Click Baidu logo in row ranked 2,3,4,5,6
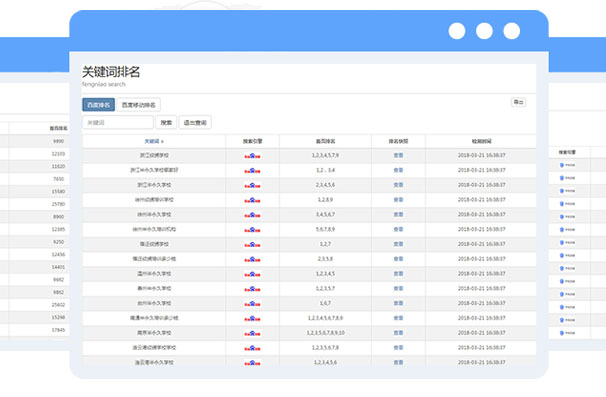The height and width of the screenshot is (397, 606). 252,186
